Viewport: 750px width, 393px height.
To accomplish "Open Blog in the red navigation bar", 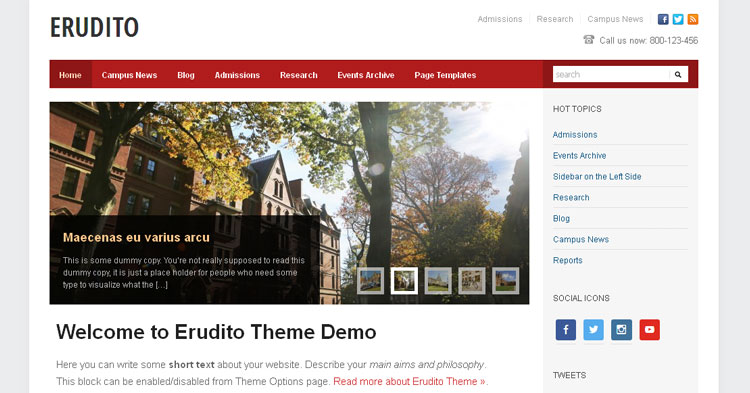I will (x=186, y=75).
